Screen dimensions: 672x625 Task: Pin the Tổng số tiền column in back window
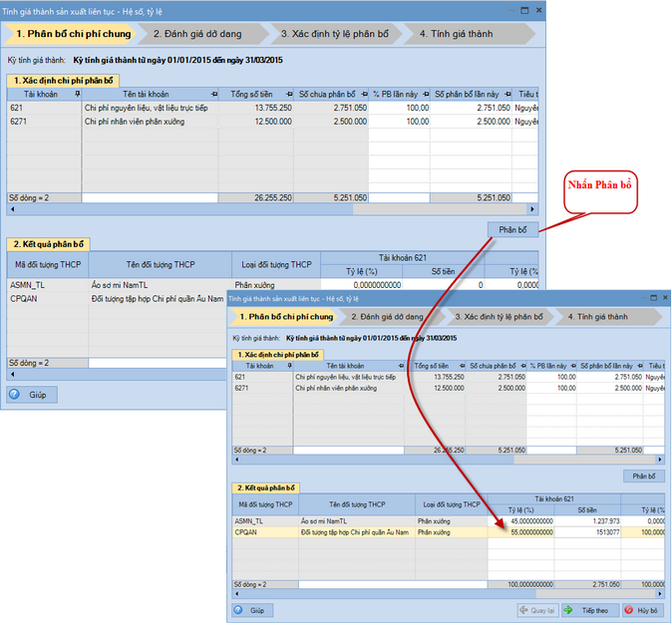pos(289,94)
